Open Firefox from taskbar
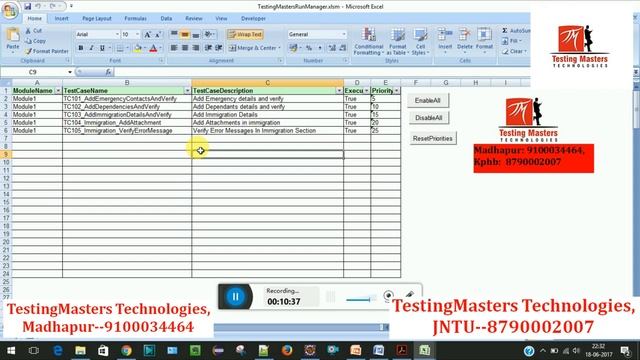This screenshot has height=360, width=640. click(x=287, y=351)
